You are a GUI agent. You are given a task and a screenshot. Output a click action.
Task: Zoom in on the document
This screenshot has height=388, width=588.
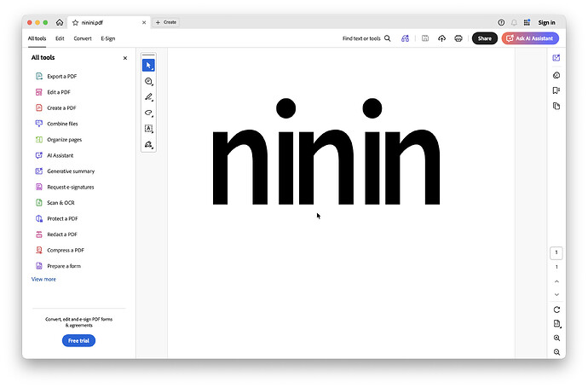(x=556, y=338)
